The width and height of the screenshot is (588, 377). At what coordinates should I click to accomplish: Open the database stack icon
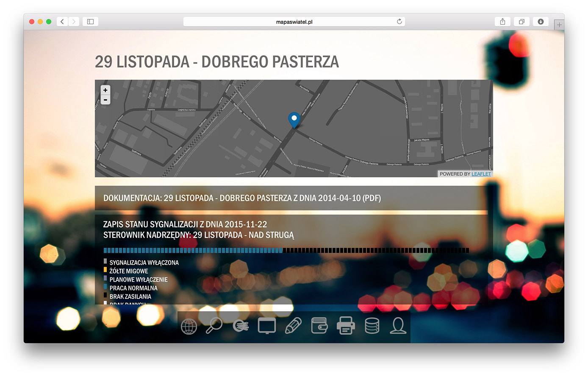(372, 326)
